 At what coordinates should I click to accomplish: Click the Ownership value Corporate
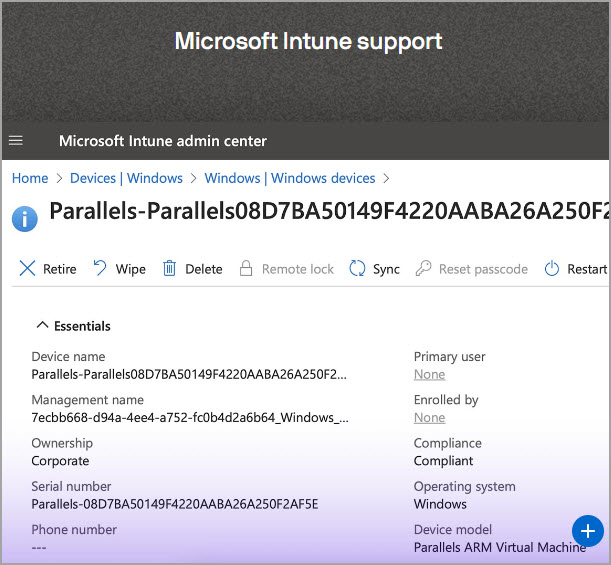(60, 461)
